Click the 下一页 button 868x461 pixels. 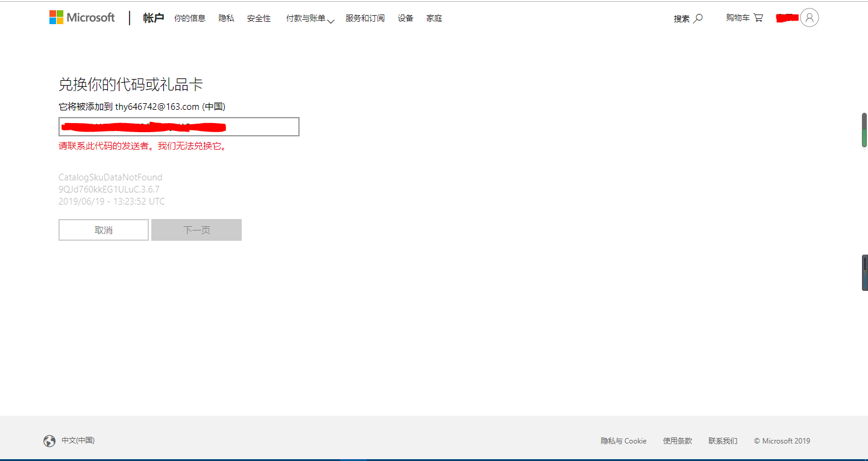pos(197,230)
